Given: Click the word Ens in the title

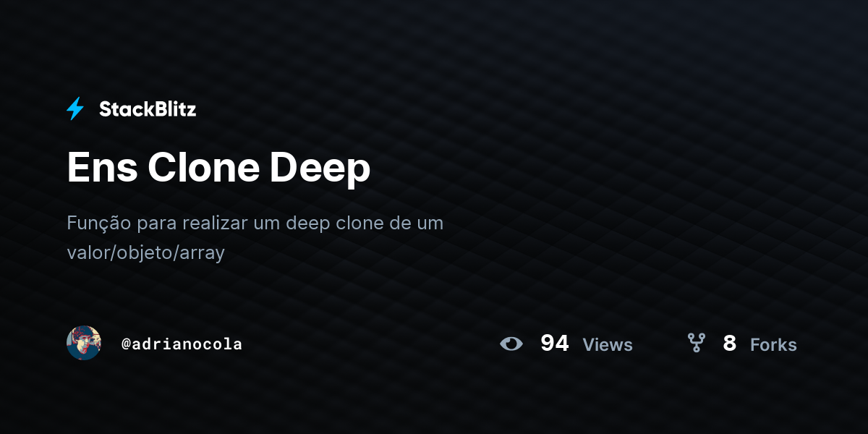Looking at the screenshot, I should point(102,168).
